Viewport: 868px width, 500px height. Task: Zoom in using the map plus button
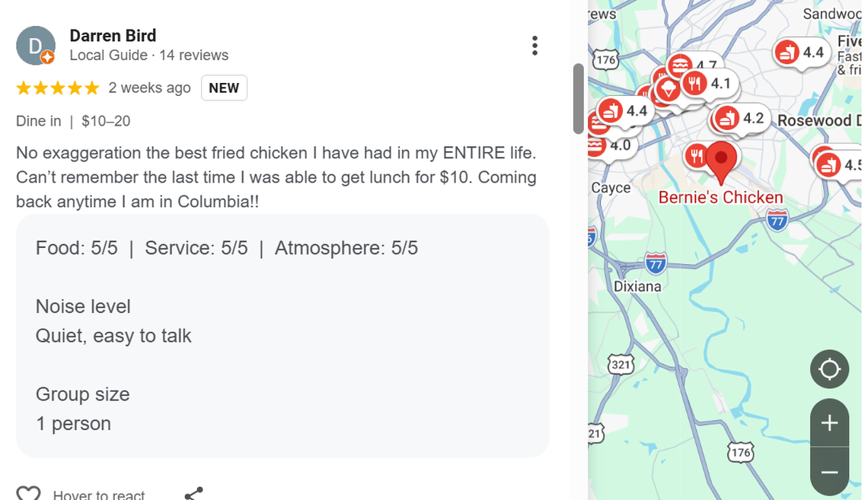829,423
